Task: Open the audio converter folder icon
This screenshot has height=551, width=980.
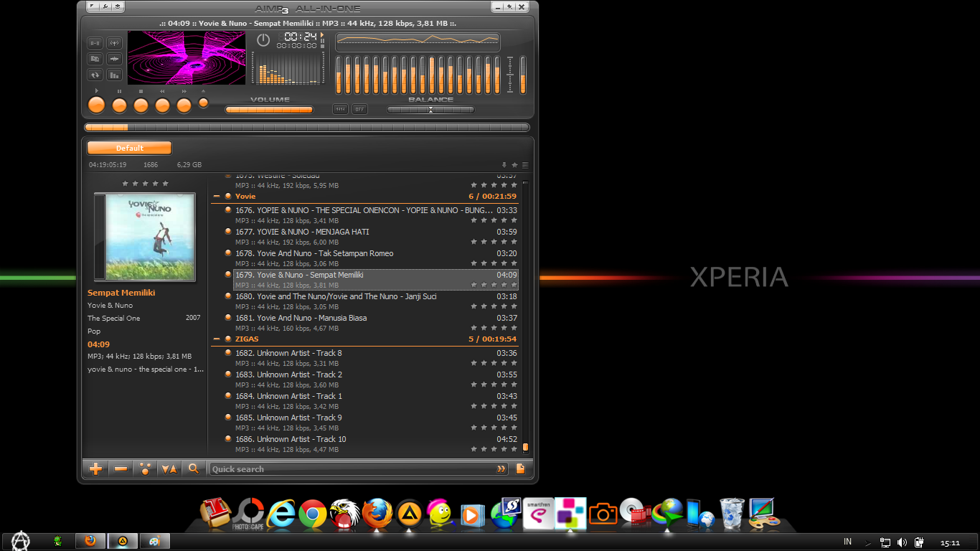Action: (95, 59)
